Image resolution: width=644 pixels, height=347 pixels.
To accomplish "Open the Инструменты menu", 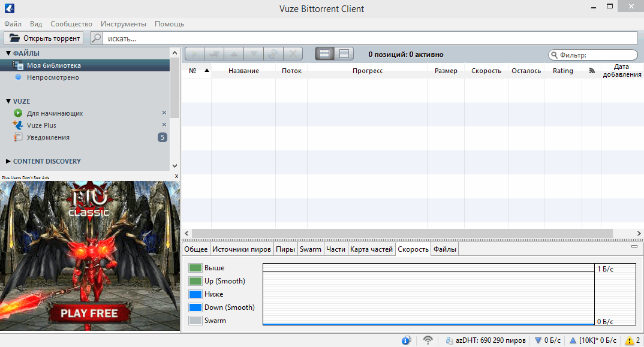I will tap(123, 24).
